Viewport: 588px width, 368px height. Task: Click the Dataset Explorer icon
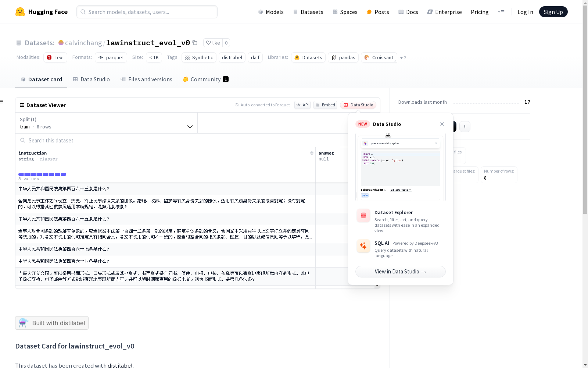(363, 216)
